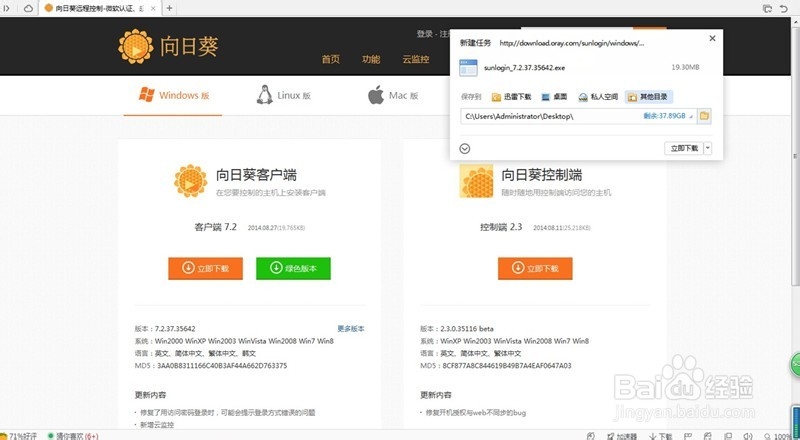Click the sunlogin exe file icon
The width and height of the screenshot is (800, 440).
tap(468, 68)
